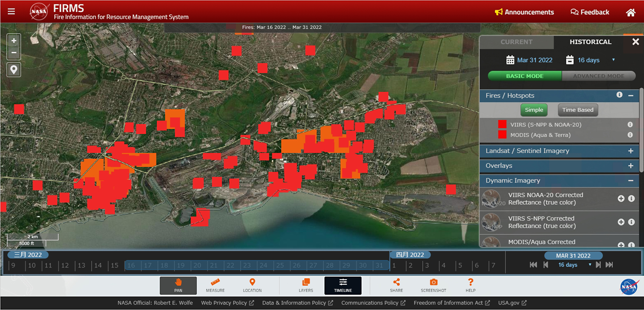Open USA.gov link
Viewport: 644px width, 310px height.
512,303
